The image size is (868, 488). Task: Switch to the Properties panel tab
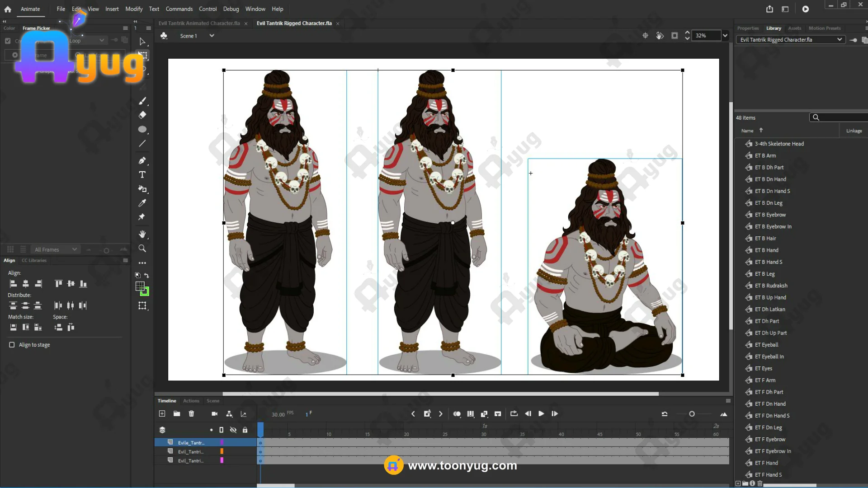tap(748, 28)
